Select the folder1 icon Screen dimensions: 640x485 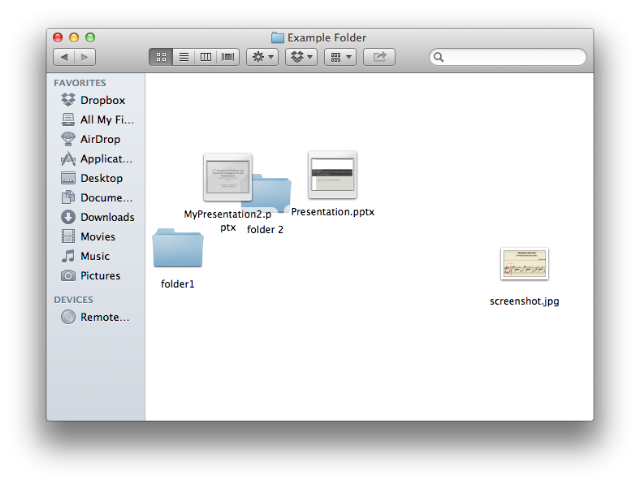coord(178,248)
